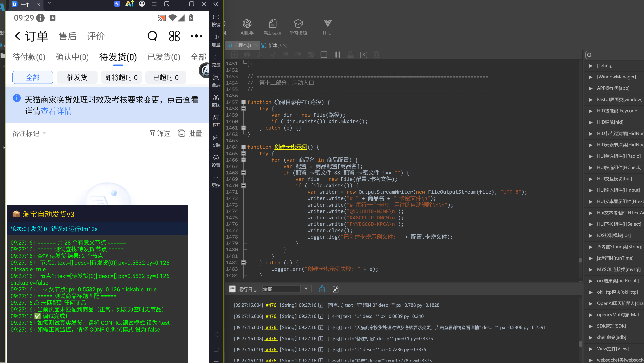Switch to the 售后 tab
Screen dimensions: 644x363
pos(68,36)
